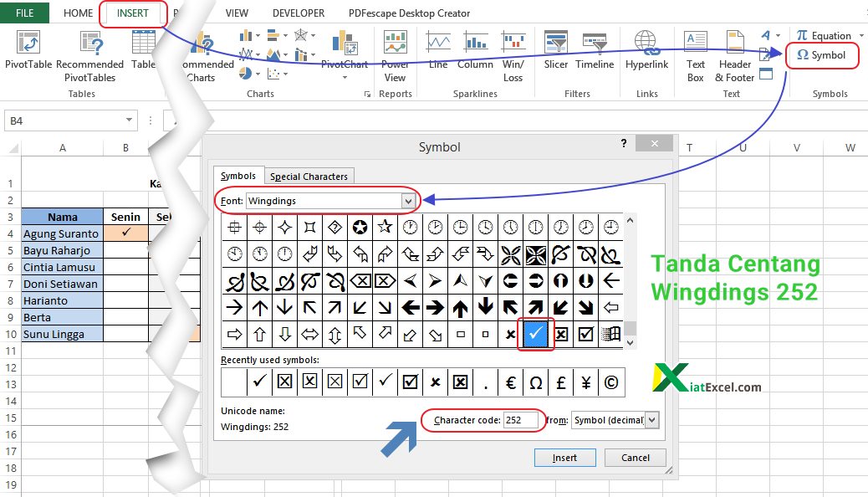Open the Symbol dialog
This screenshot has width=868, height=497.
[822, 56]
